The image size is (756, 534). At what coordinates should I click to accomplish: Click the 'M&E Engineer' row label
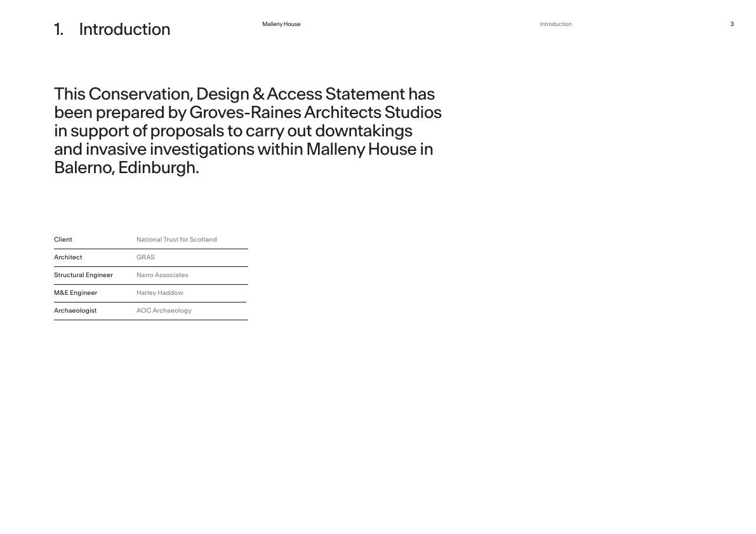pyautogui.click(x=76, y=293)
